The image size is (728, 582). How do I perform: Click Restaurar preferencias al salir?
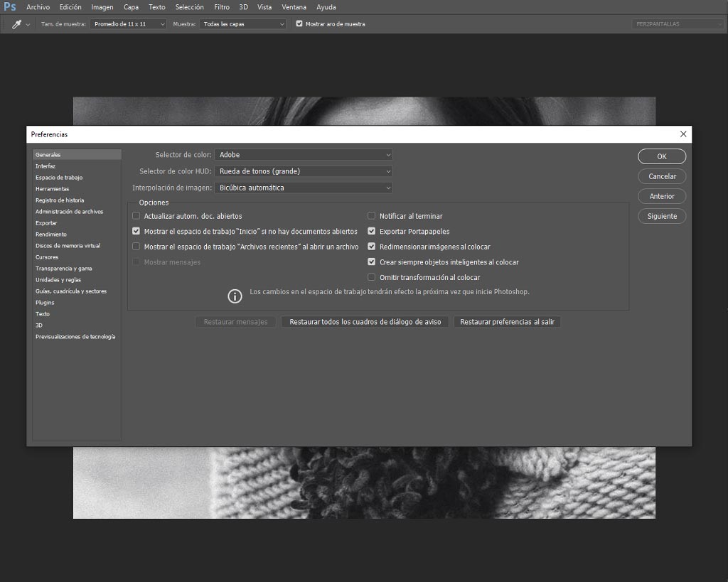507,322
